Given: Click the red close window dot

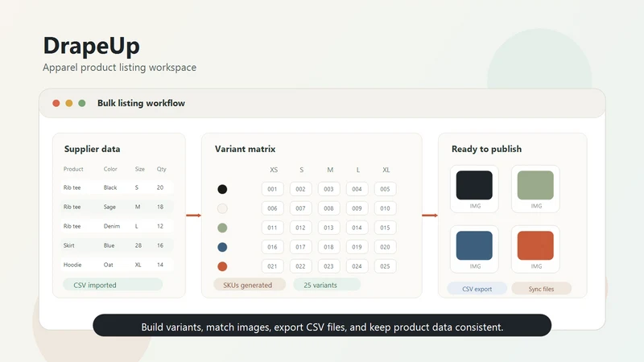Looking at the screenshot, I should (x=56, y=103).
